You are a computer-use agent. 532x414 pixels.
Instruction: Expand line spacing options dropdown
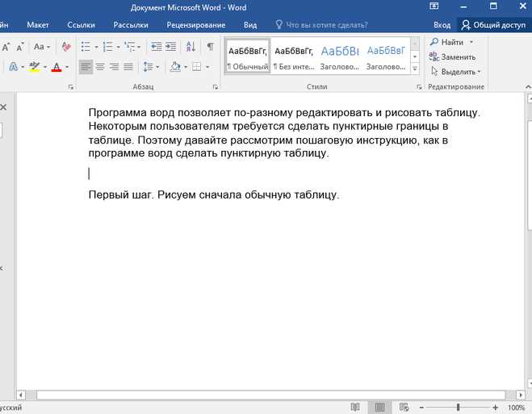click(157, 67)
